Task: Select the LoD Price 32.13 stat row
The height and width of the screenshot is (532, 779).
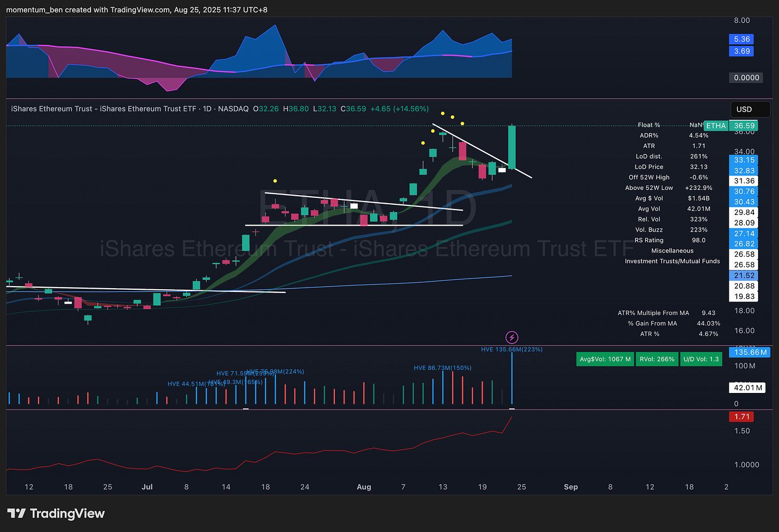Action: point(671,167)
